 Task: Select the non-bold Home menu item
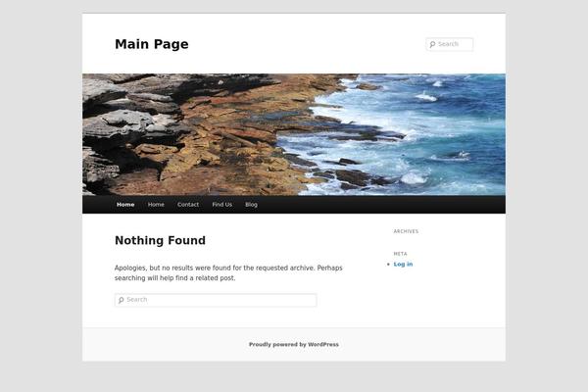click(156, 205)
